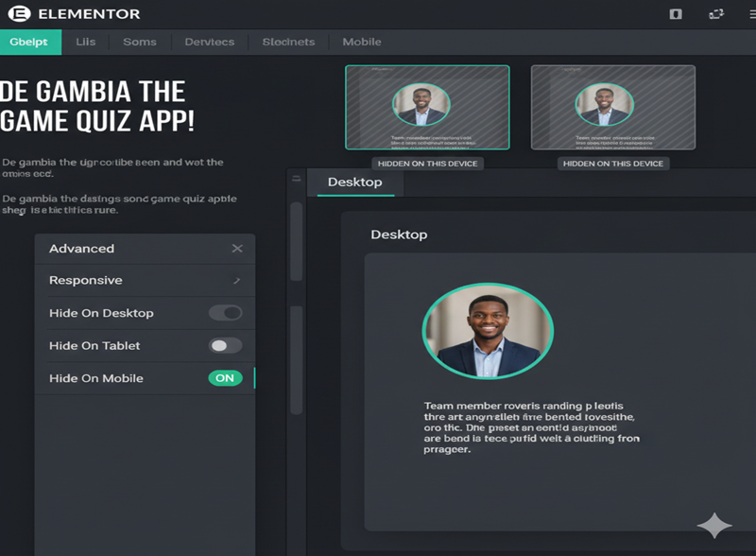Click the small collapse icon left of Desktop tab
The image size is (756, 556).
click(x=297, y=179)
